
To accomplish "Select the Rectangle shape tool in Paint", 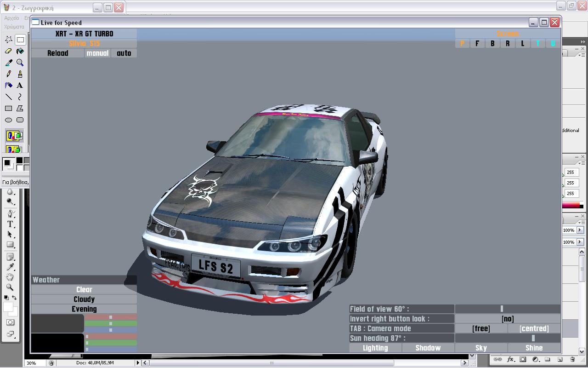I will (9, 109).
